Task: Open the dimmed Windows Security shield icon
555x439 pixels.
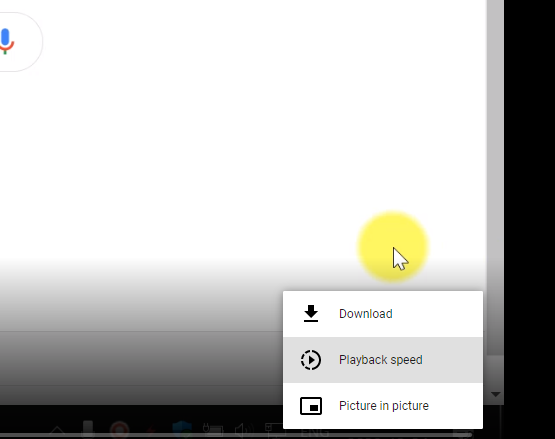Action: 182,429
